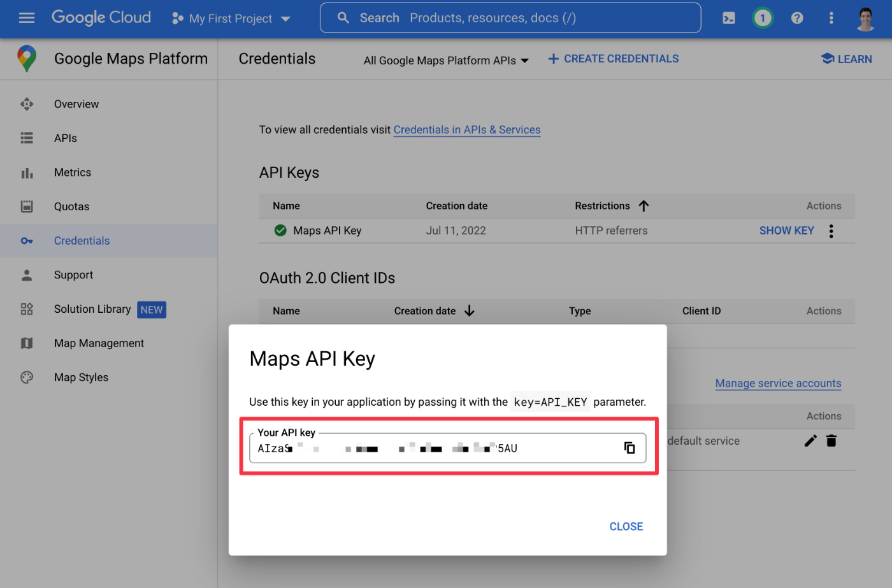Activate Cloud Shell terminal icon
Image resolution: width=892 pixels, height=588 pixels.
pyautogui.click(x=729, y=18)
